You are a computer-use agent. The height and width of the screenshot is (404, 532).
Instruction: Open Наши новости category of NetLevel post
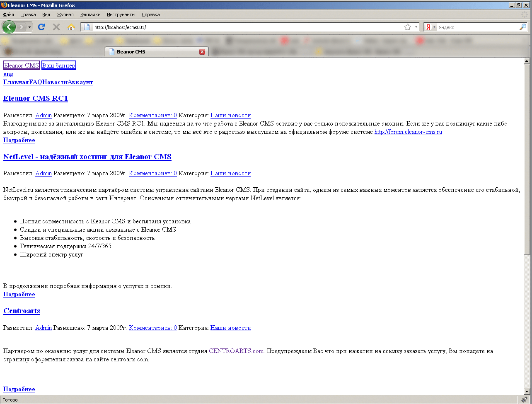[x=231, y=173]
